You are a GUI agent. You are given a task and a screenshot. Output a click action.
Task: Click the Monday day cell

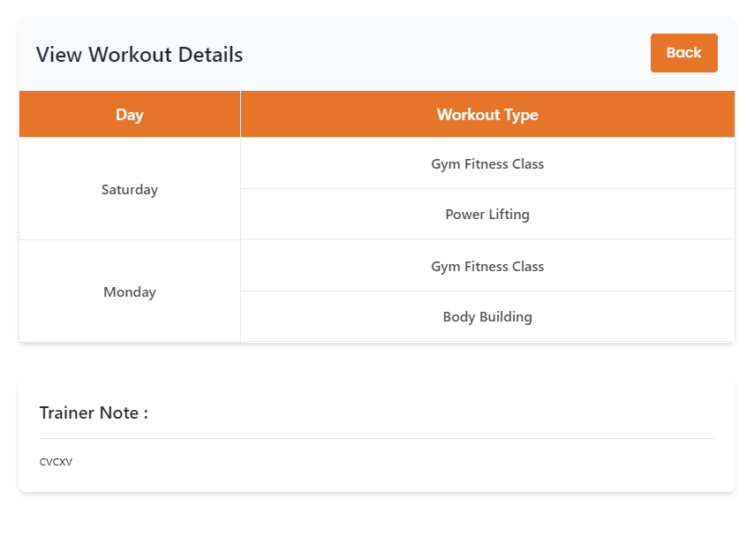click(x=129, y=292)
